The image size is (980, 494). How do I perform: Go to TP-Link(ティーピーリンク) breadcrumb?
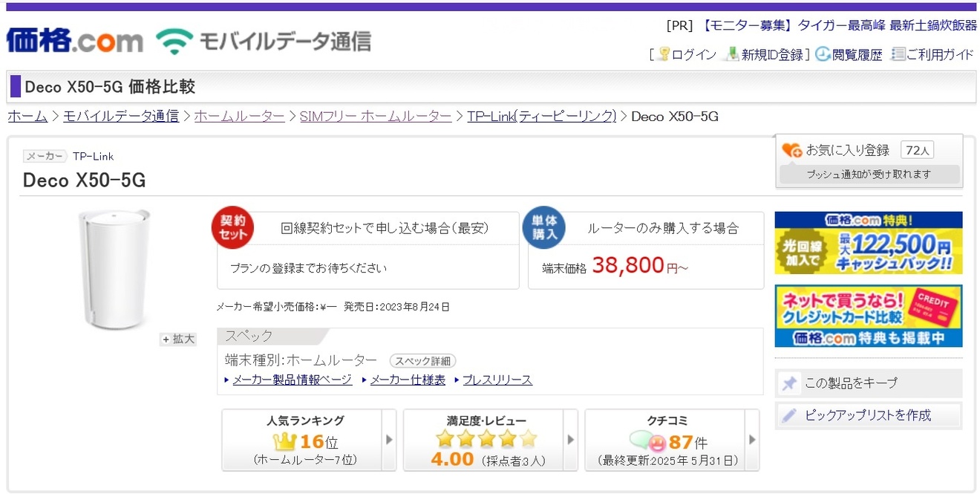[542, 116]
